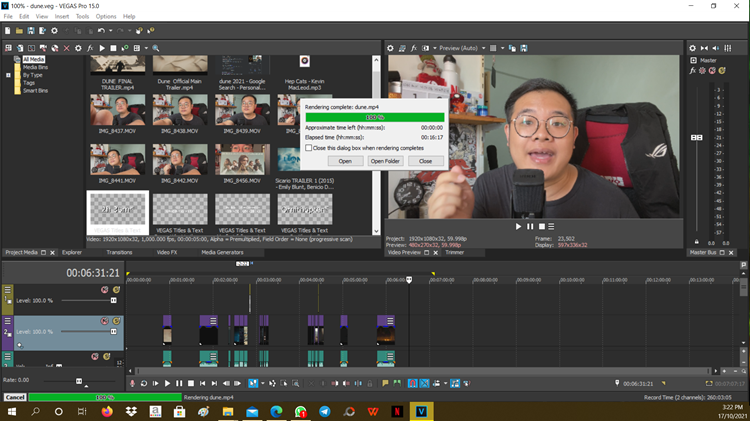Pause timeline playback in transport bar
Screen dimensions: 750x421
tap(179, 383)
